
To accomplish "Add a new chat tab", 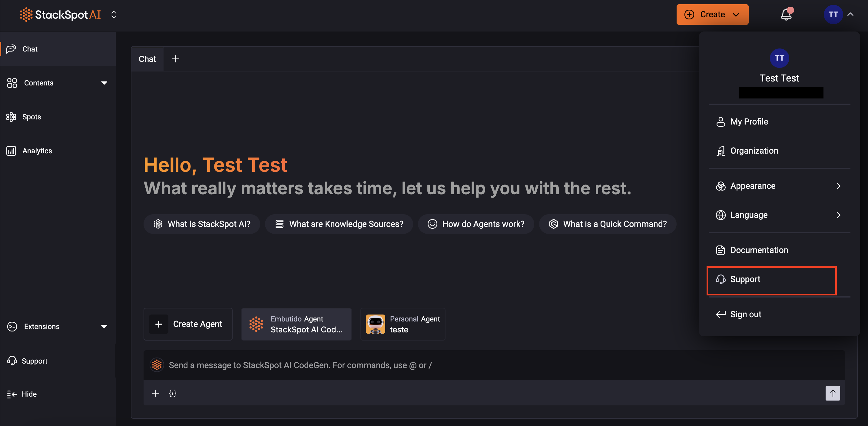I will [x=176, y=59].
